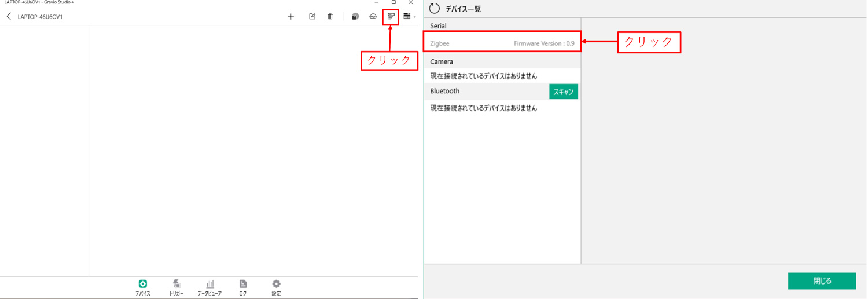Open the MQTT cloud icon
Viewport: 868px width, 299px height.
pyautogui.click(x=373, y=17)
